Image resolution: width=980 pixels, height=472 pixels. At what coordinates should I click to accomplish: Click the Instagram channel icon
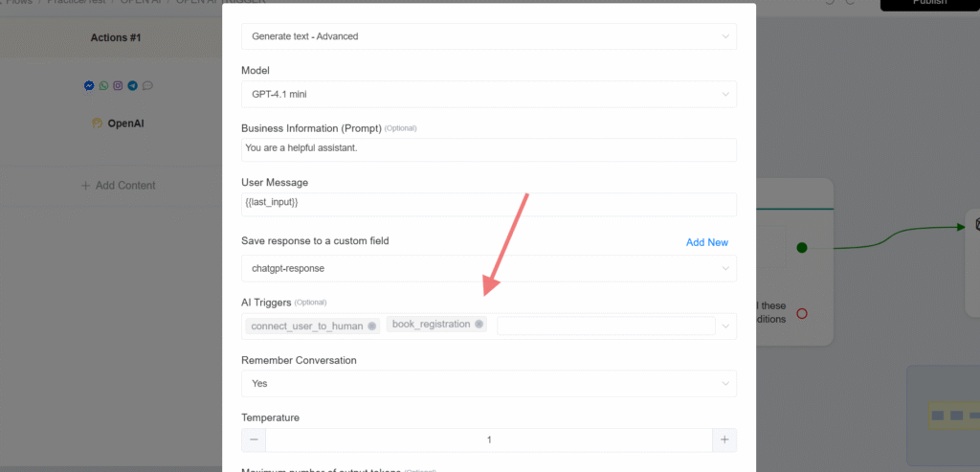coord(118,85)
